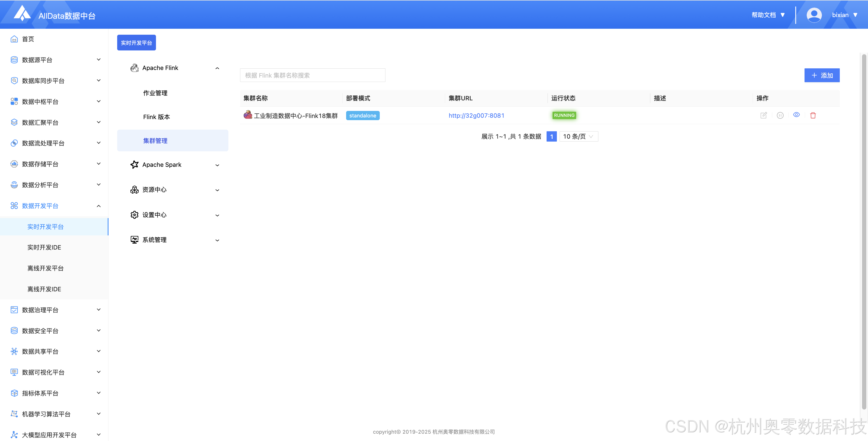Click the edit icon for the Flink18 cluster

coord(764,116)
